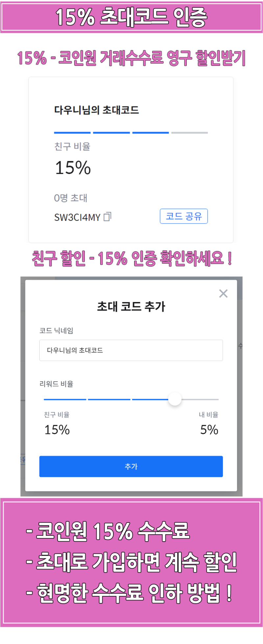
Task: Click the gray slider track right of handle
Action: (x=201, y=399)
